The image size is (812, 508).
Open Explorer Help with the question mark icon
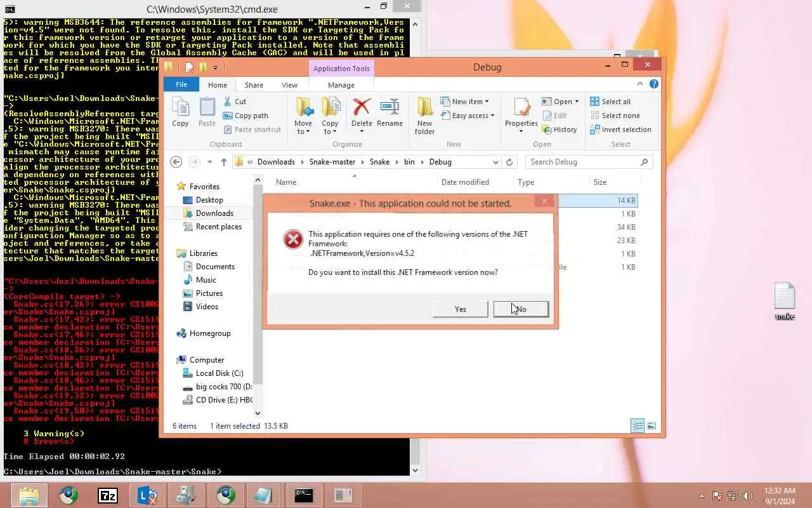point(654,84)
